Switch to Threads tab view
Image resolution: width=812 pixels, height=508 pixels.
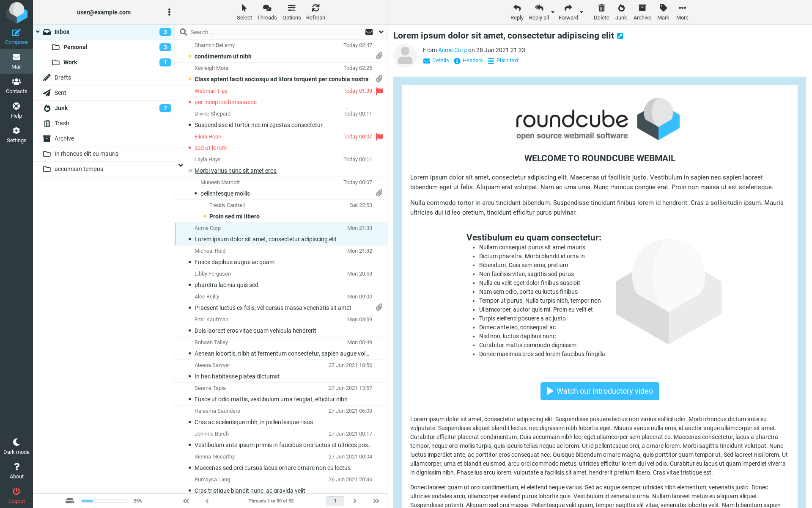(266, 11)
